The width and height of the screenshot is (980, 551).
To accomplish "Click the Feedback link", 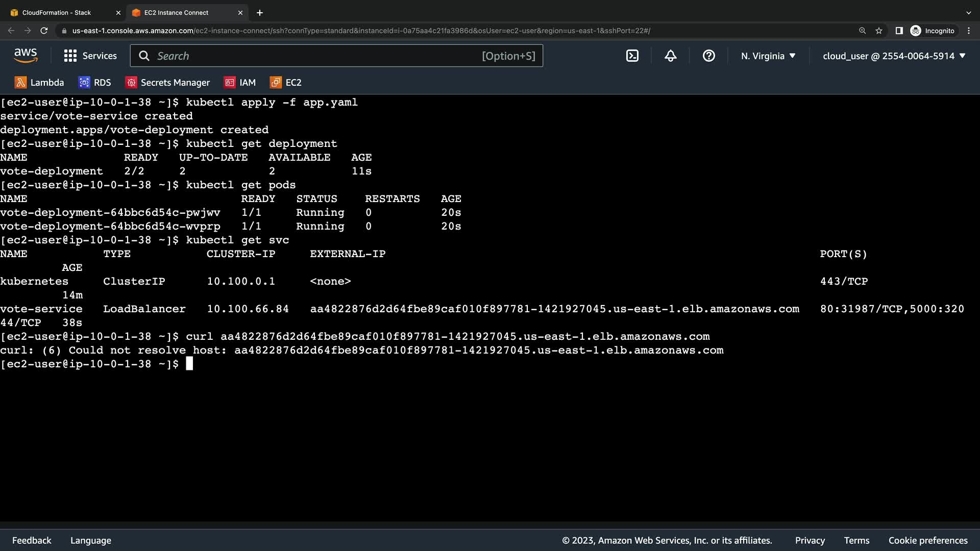I will (x=32, y=540).
